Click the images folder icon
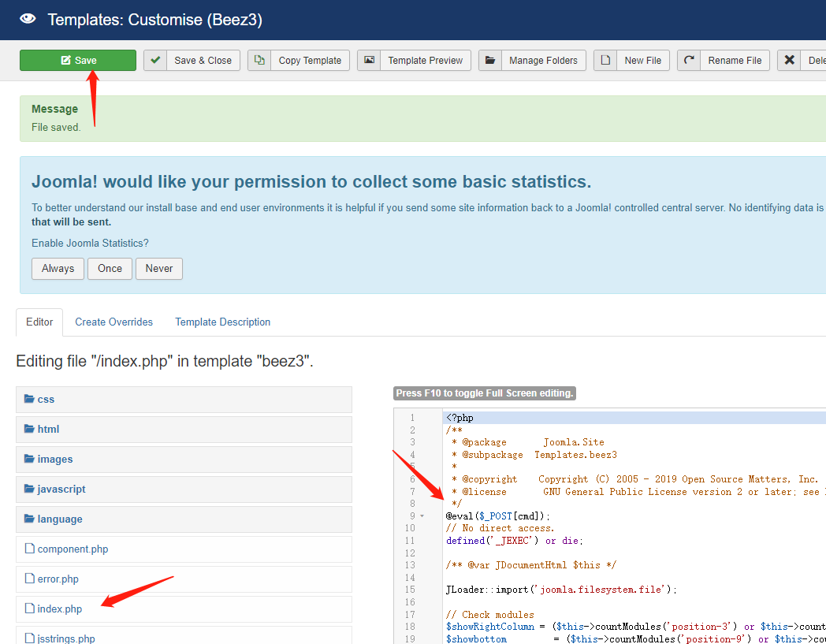826x644 pixels. pyautogui.click(x=29, y=459)
